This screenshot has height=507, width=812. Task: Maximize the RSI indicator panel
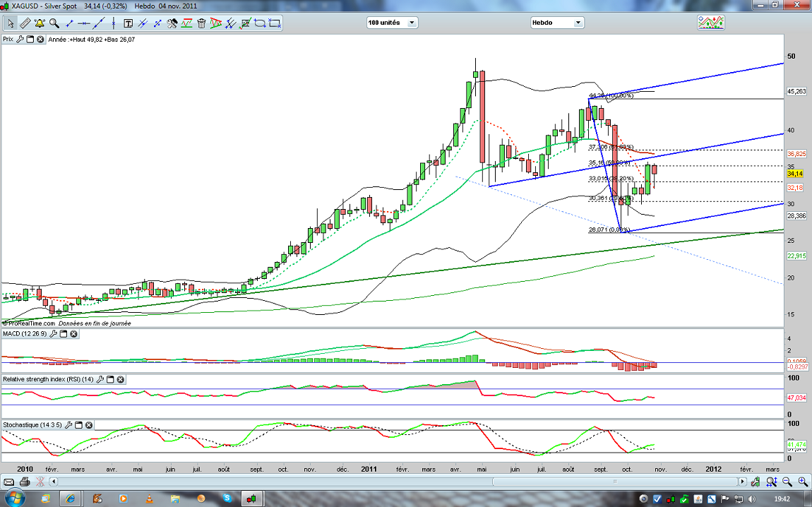[110, 380]
